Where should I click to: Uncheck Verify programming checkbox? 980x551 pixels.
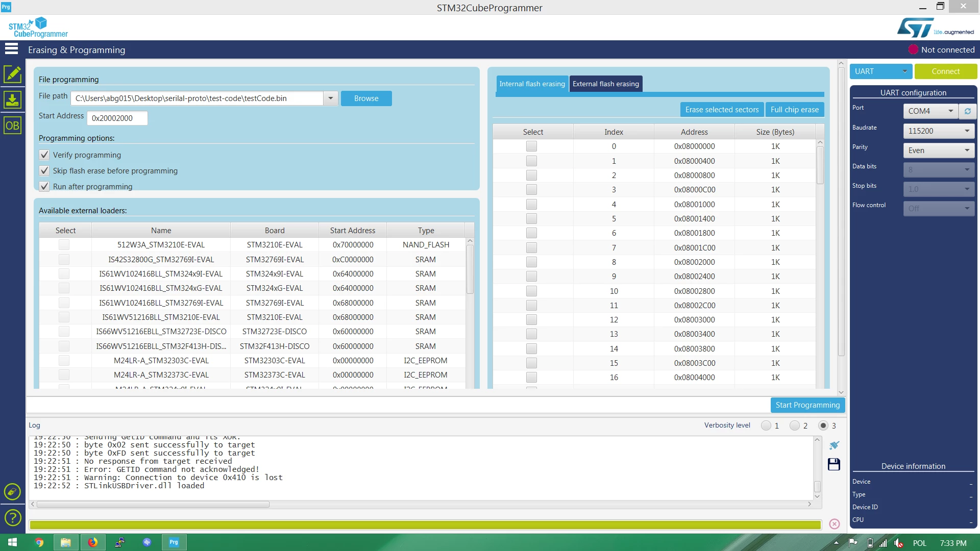[x=44, y=155]
